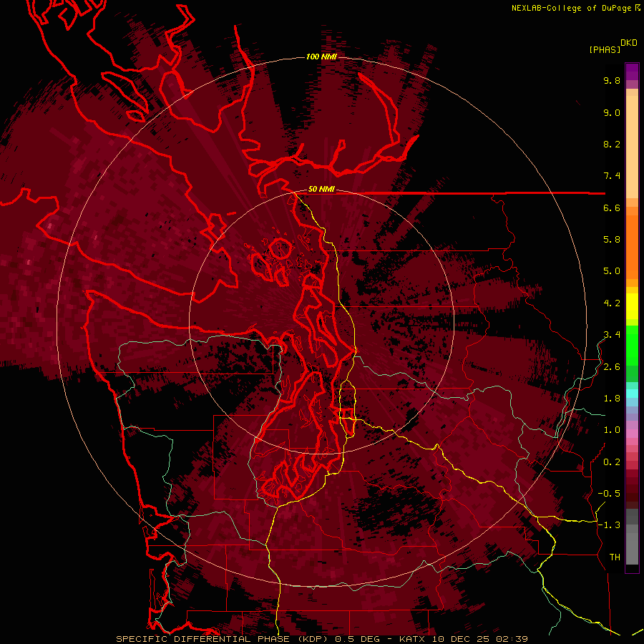Screen dimensions: 644x644
Task: Click the [PHAS] legend header
Action: (605, 49)
